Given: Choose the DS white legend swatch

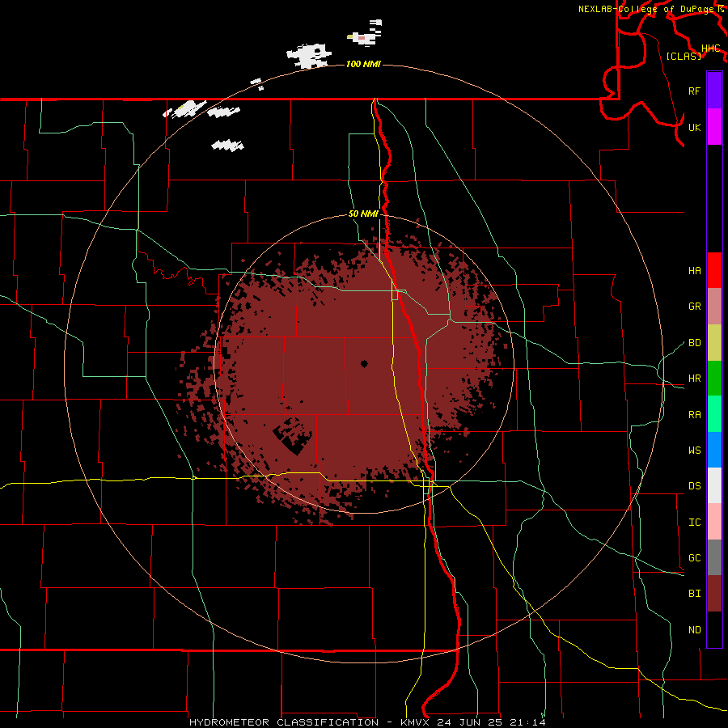Looking at the screenshot, I should point(714,485).
